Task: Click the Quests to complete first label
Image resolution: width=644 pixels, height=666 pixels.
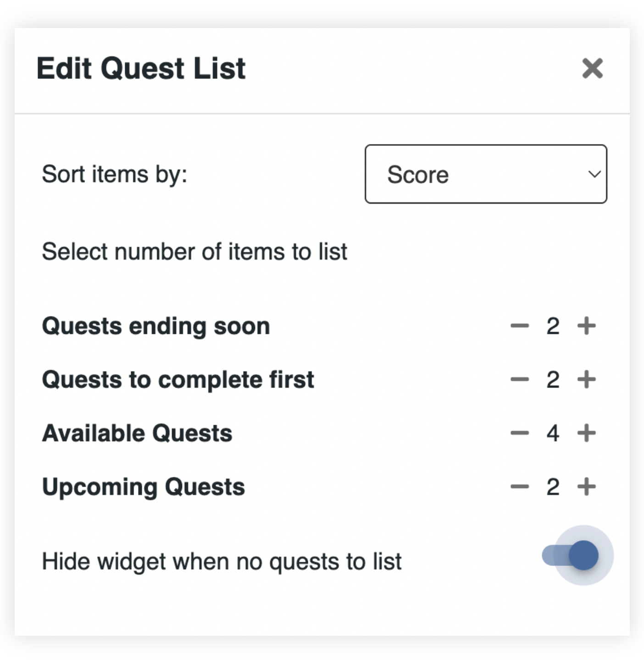Action: pos(178,379)
